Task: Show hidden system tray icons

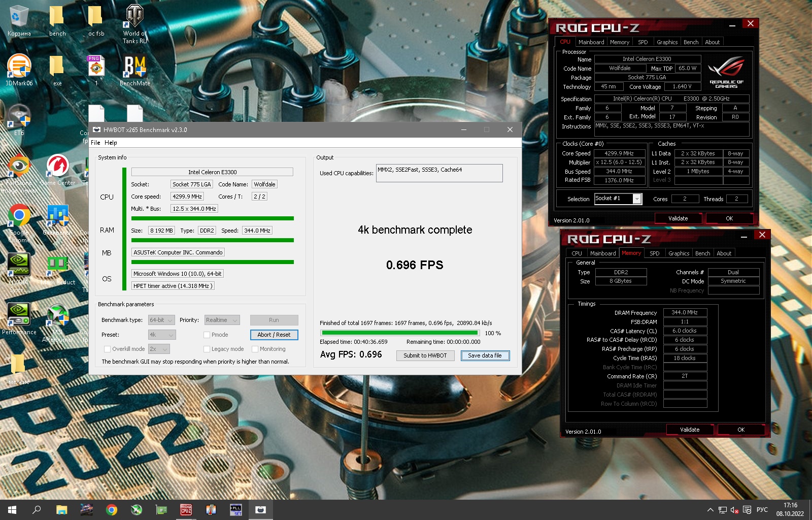Action: pos(710,510)
